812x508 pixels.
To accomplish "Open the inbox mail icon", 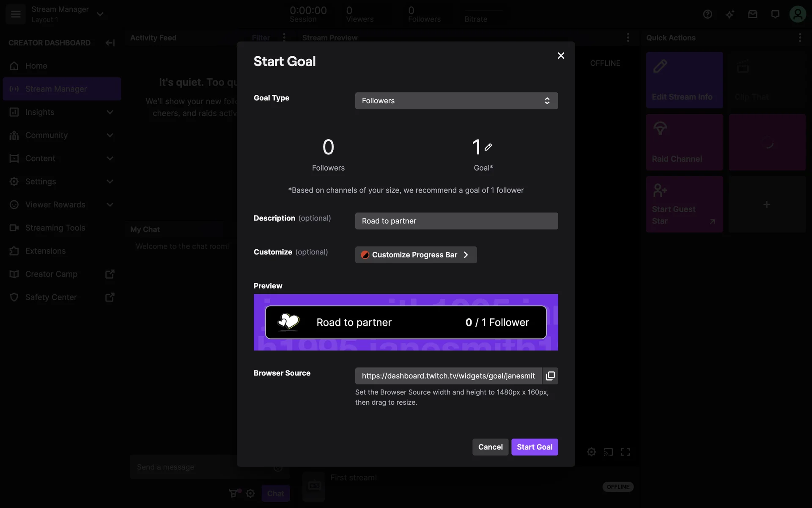I will tap(752, 14).
